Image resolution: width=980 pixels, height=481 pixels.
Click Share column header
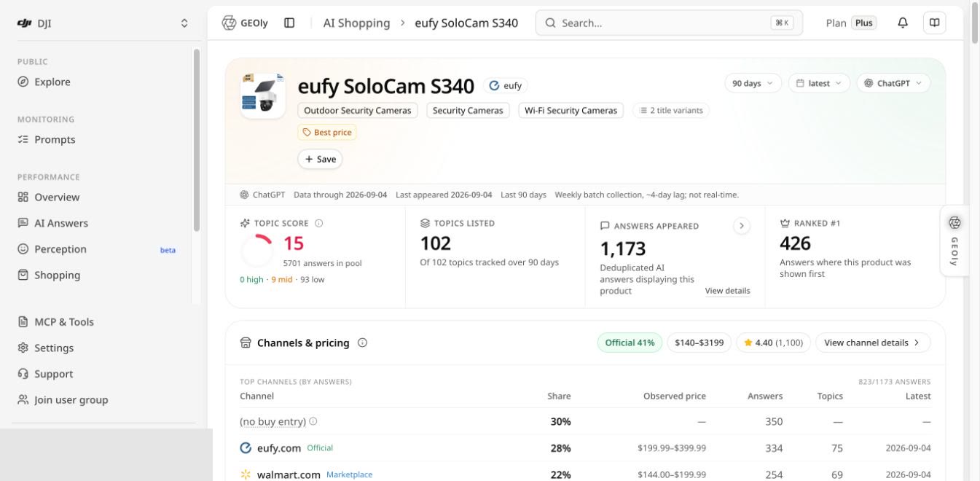(x=559, y=396)
